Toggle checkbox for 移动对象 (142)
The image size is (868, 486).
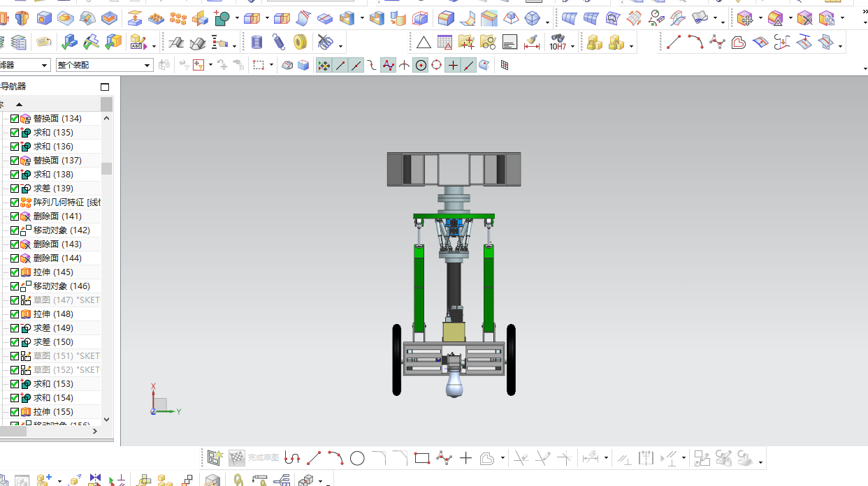coord(15,230)
